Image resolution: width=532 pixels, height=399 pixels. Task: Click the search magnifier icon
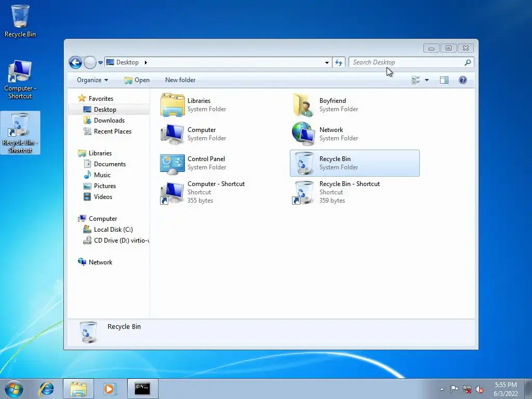tap(468, 62)
